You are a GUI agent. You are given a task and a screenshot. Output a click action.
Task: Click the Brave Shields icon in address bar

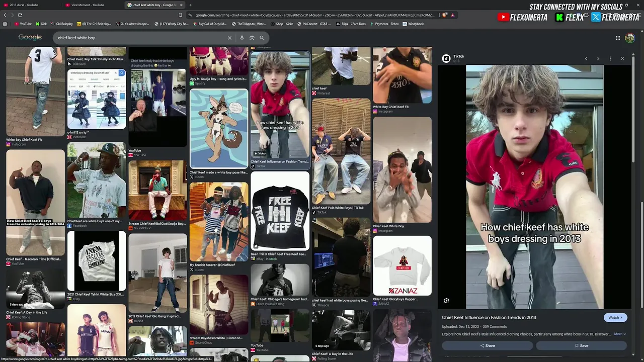(x=445, y=15)
